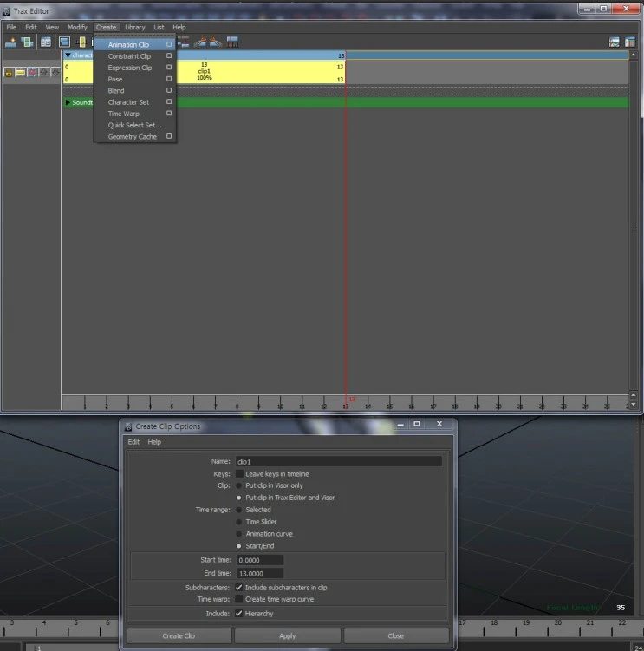Open the Animation Clip option box
This screenshot has height=651, width=644.
coord(169,44)
